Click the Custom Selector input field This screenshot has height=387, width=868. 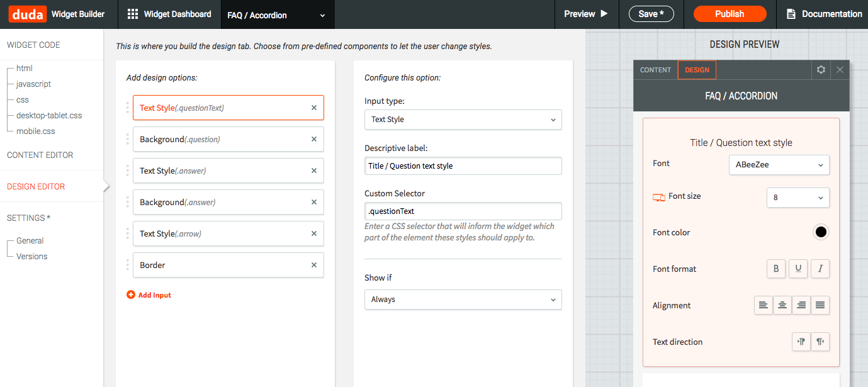point(463,211)
